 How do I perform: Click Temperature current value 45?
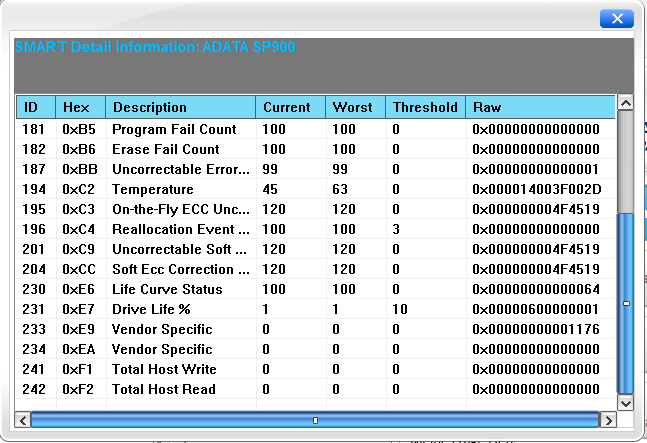(270, 189)
